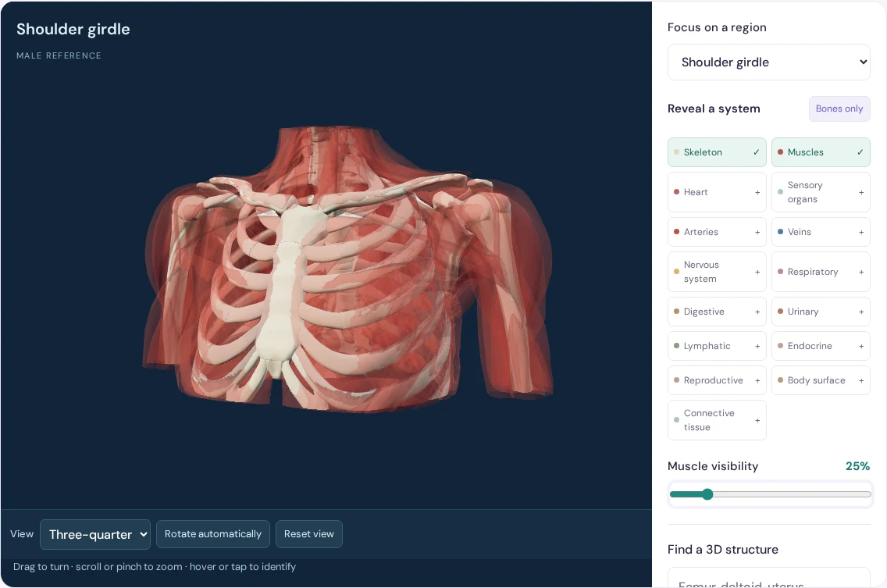
Task: Click the plus icon on the Nervous system chip
Action: [x=757, y=273]
